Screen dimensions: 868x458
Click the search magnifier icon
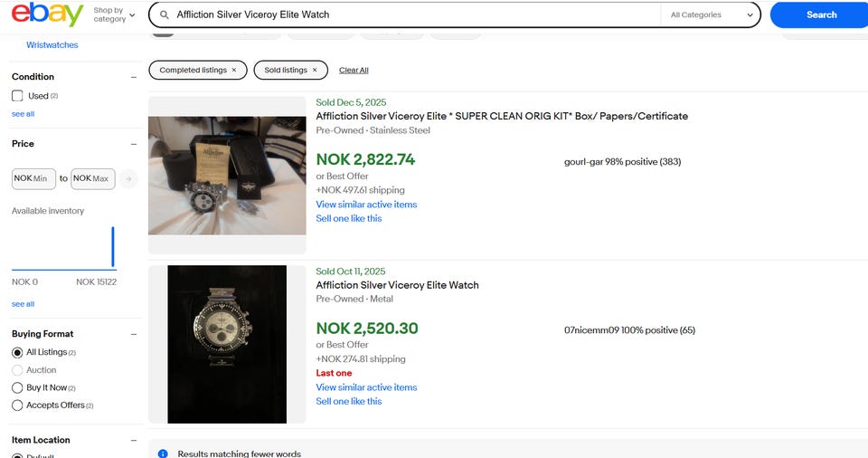pos(164,14)
